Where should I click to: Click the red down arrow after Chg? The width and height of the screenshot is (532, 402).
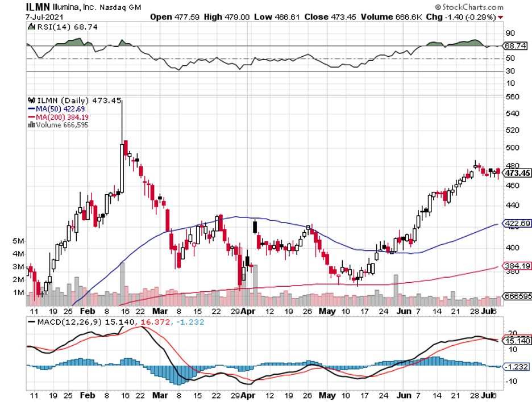click(x=500, y=17)
